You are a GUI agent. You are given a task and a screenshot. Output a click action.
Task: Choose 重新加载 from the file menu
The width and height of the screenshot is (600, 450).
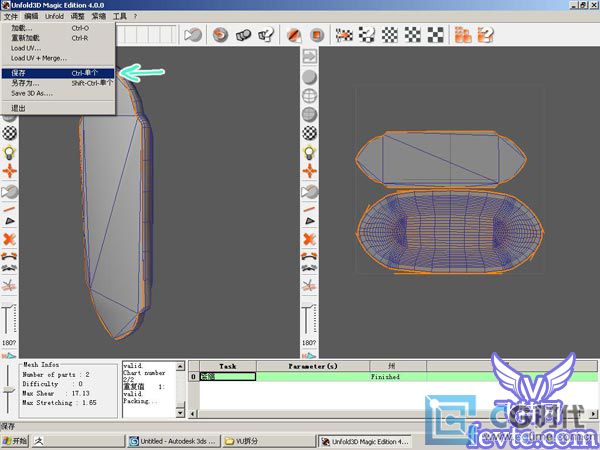pyautogui.click(x=58, y=38)
